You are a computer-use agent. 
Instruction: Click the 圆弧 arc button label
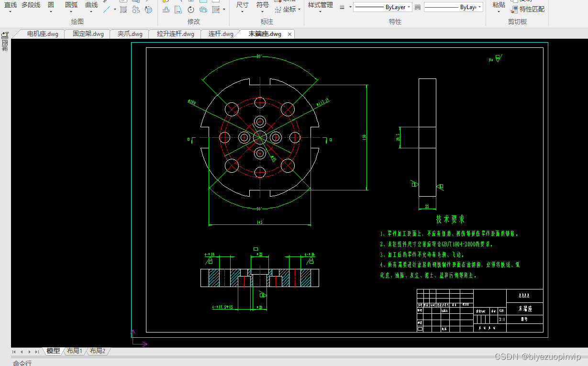coord(71,4)
